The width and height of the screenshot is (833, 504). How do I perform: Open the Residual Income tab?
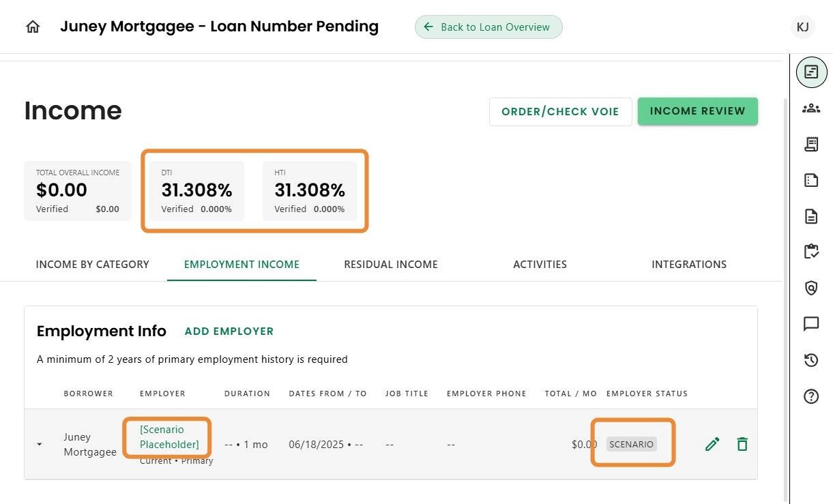pos(391,265)
